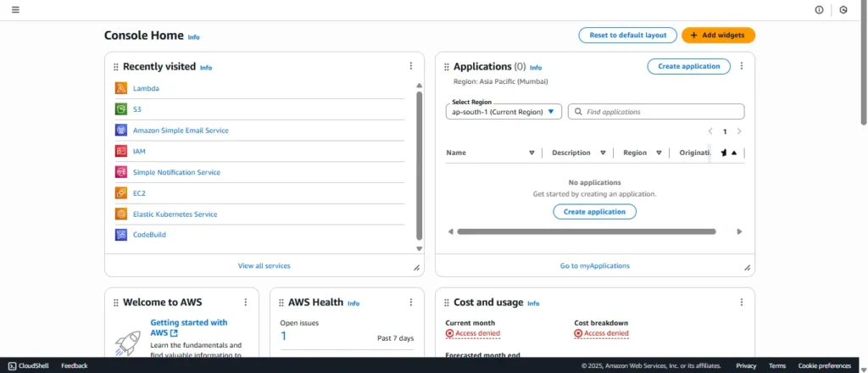Image resolution: width=868 pixels, height=373 pixels.
Task: Click the Info link beside Cost and usage
Action: 533,303
